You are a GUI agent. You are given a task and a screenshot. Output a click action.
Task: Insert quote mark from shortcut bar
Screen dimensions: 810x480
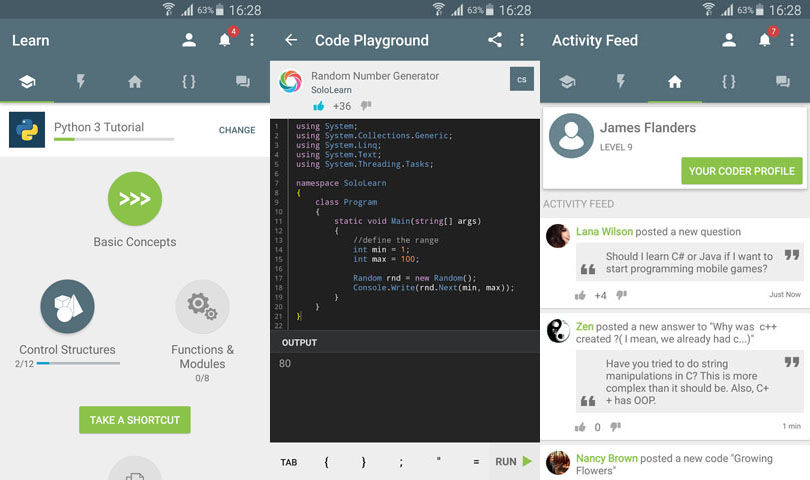coord(439,459)
